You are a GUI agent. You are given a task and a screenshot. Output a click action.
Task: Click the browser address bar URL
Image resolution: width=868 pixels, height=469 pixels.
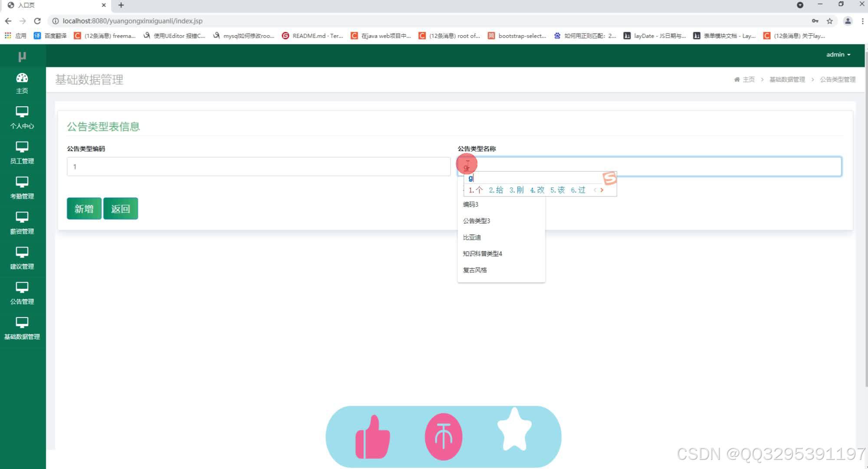coord(132,21)
